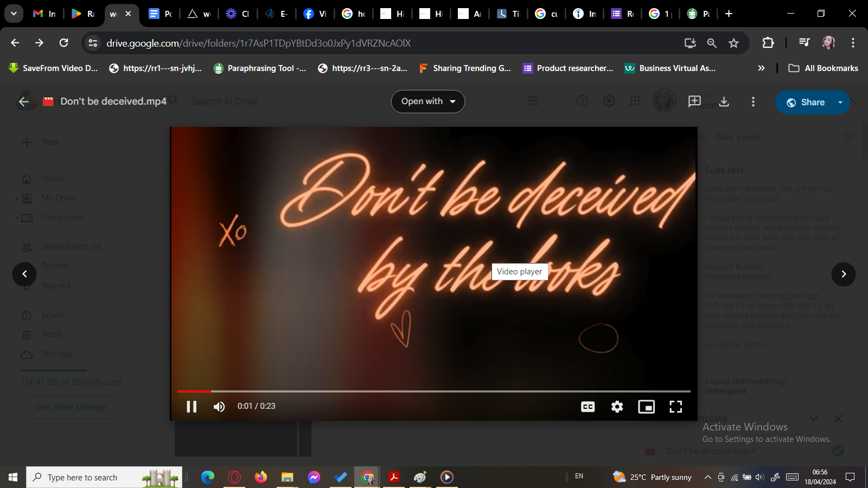Toggle closed captions on the video
The height and width of the screenshot is (488, 868).
(x=588, y=407)
